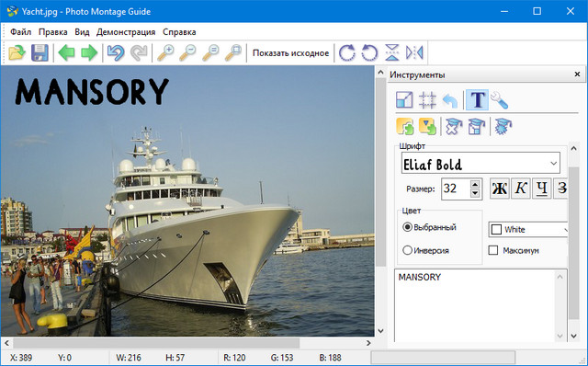Screen dimensions: 588x366
Task: Toggle italic К formatting
Action: (x=521, y=189)
